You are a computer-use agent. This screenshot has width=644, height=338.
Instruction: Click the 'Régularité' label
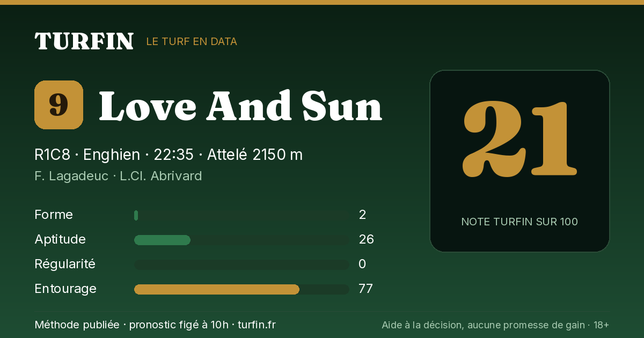(65, 264)
